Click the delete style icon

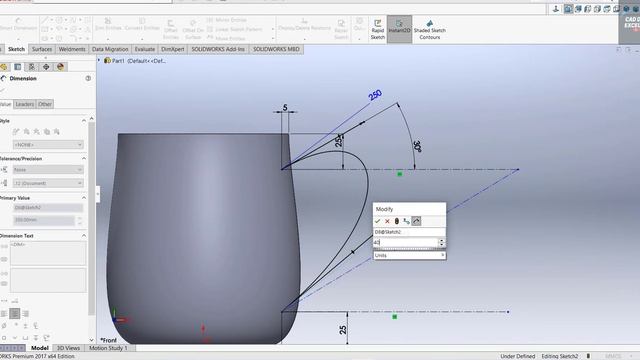point(37,131)
